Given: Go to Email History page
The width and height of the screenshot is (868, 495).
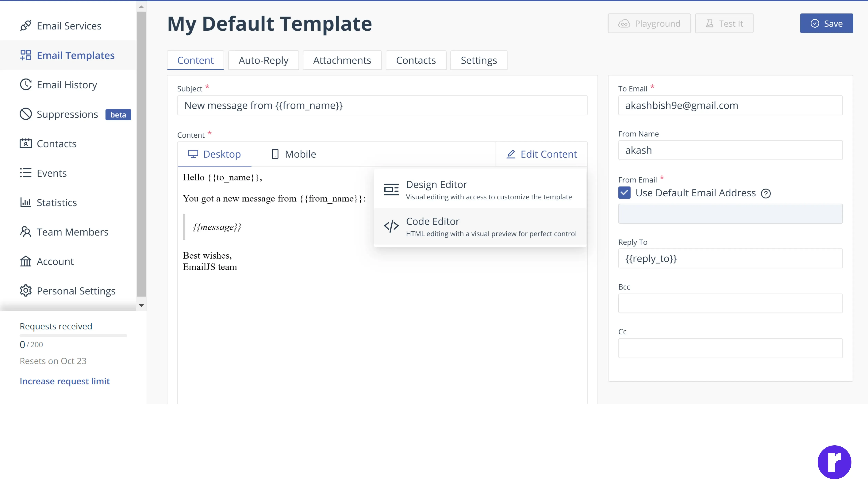Looking at the screenshot, I should coord(68,85).
